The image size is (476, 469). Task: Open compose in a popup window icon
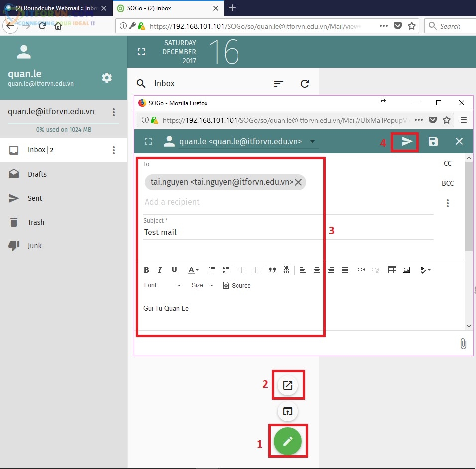pos(288,385)
